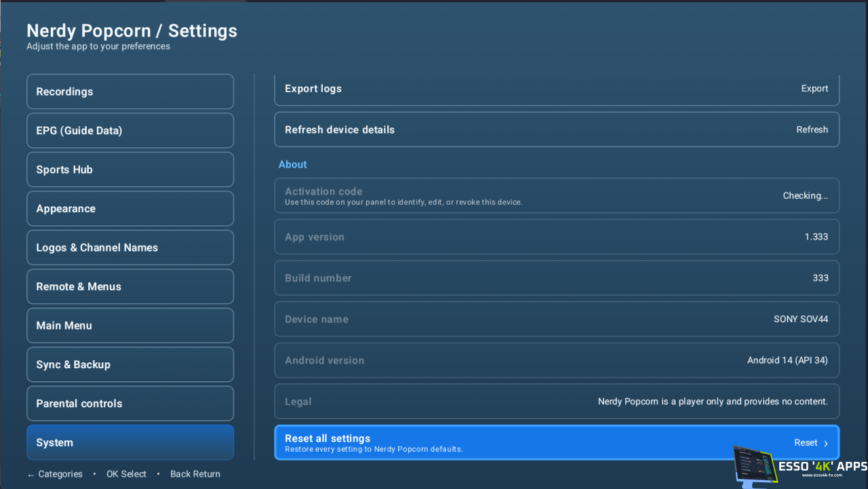
Task: Click Refresh device details row
Action: tap(557, 130)
